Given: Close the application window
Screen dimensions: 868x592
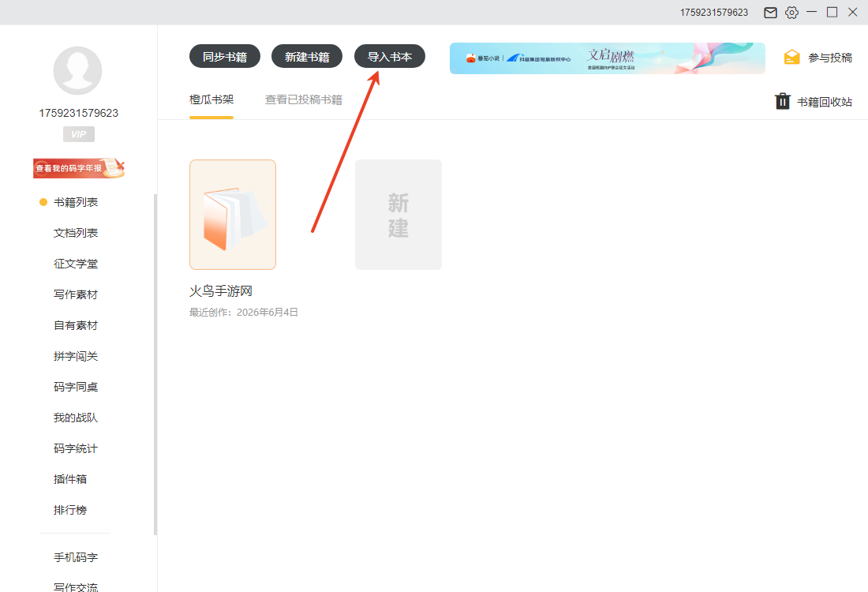Looking at the screenshot, I should (852, 12).
